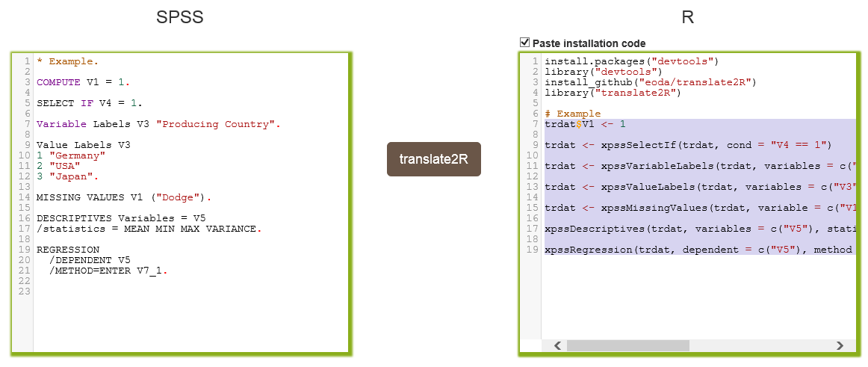Viewport: 868px width, 367px height.
Task: Uncheck Paste installation code checkbox
Action: pos(525,42)
